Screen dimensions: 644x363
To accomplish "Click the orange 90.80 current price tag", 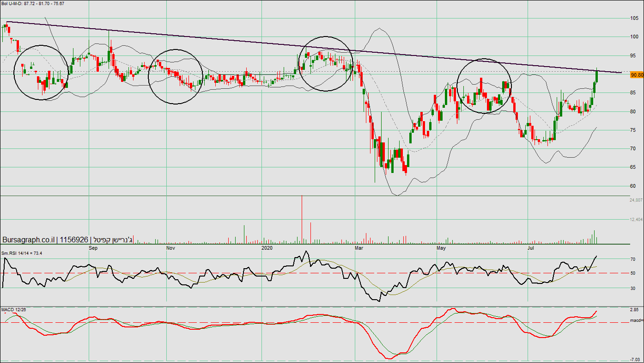I will (x=637, y=75).
